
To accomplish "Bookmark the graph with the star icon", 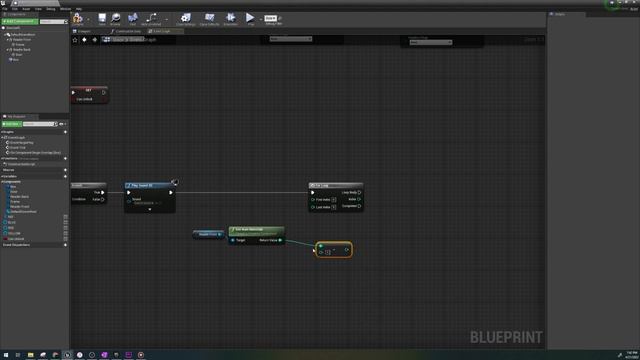I will click(x=75, y=40).
